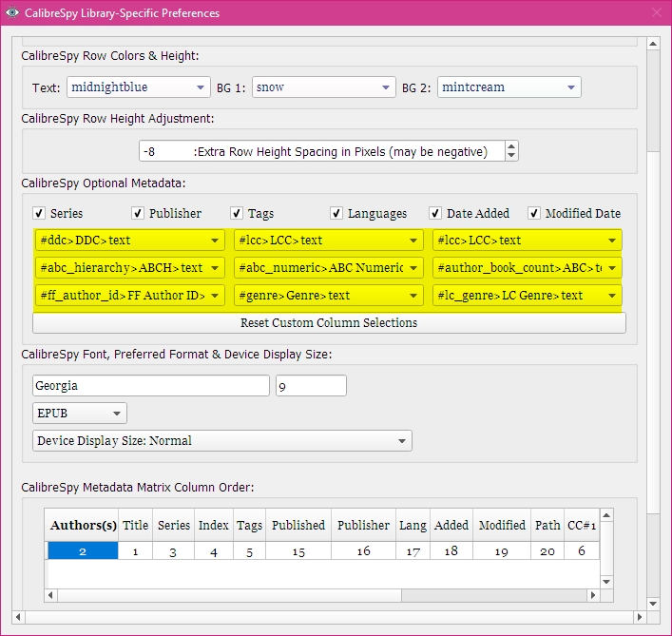The height and width of the screenshot is (636, 672).
Task: Open the #lc_genre>LC Genre>text dropdown
Action: coord(528,296)
